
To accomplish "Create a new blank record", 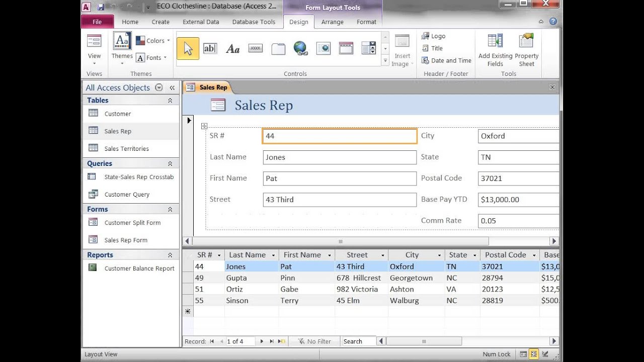I will point(282,341).
